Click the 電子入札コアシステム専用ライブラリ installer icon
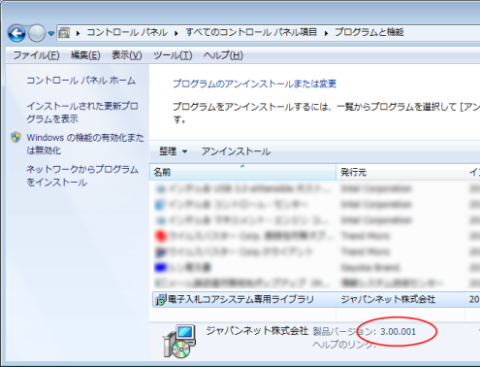This screenshot has height=367, width=480. click(161, 300)
